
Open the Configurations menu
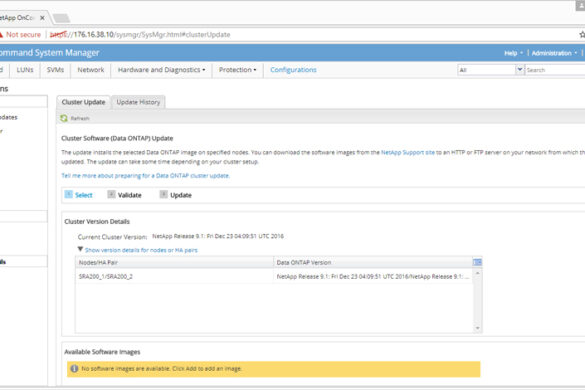pyautogui.click(x=293, y=70)
